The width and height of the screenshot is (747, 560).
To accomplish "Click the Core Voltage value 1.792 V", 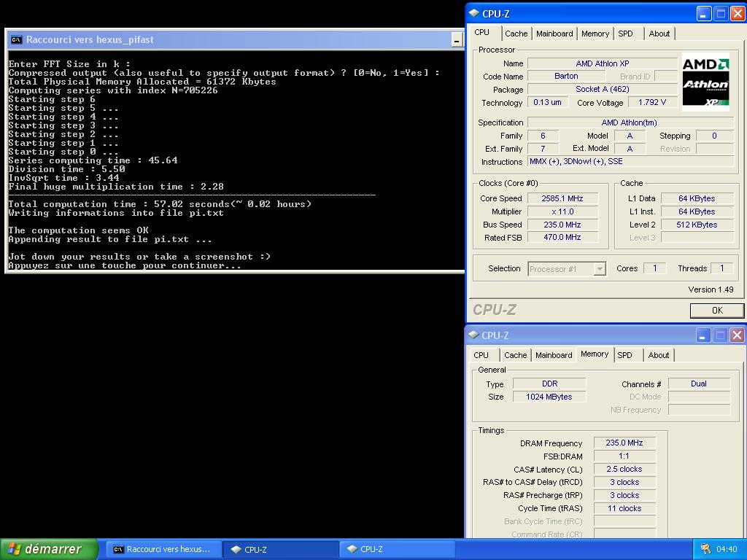I will tap(651, 102).
